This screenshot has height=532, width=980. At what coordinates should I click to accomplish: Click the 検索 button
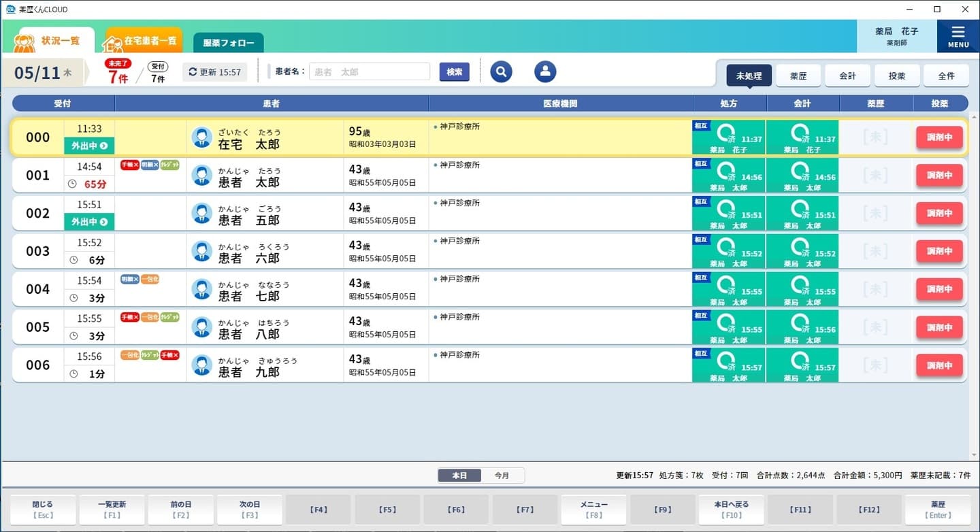(454, 72)
